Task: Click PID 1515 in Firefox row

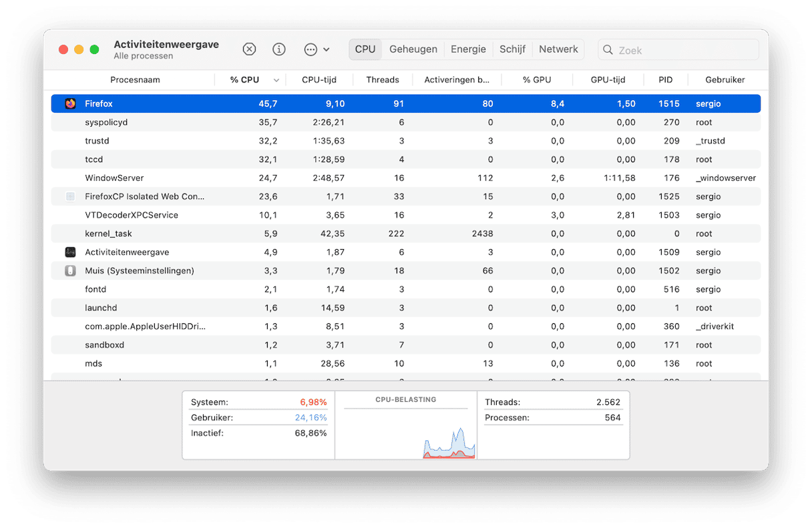Action: tap(668, 103)
